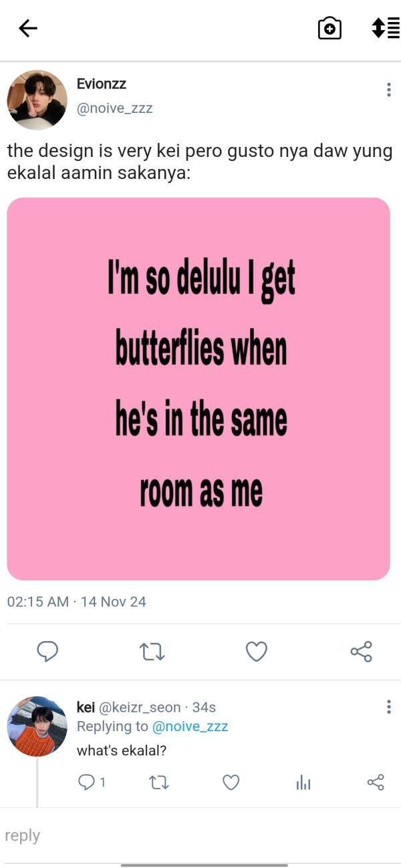Open the @noive_zzz handle under Evionzz
This screenshot has width=401, height=868.
(x=114, y=108)
